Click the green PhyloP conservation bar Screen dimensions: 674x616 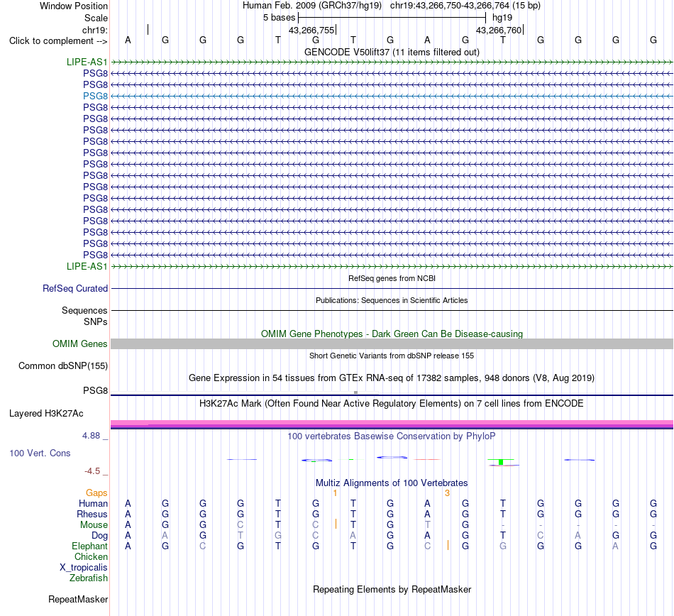click(x=501, y=462)
